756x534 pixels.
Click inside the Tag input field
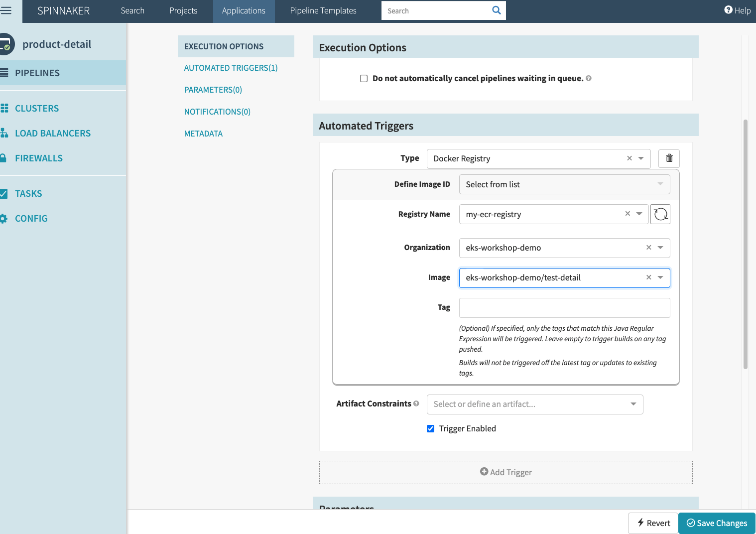point(564,308)
